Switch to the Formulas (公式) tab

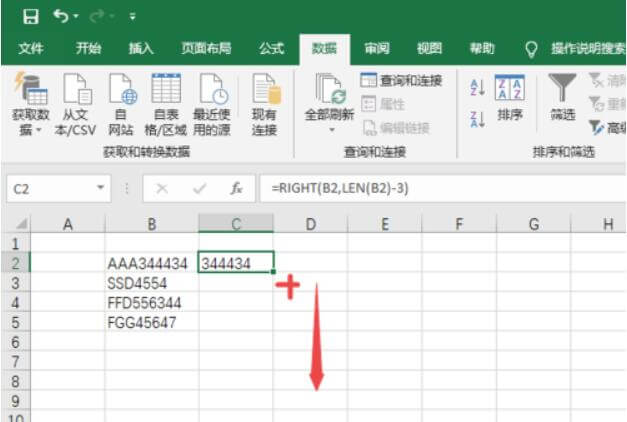click(x=271, y=48)
